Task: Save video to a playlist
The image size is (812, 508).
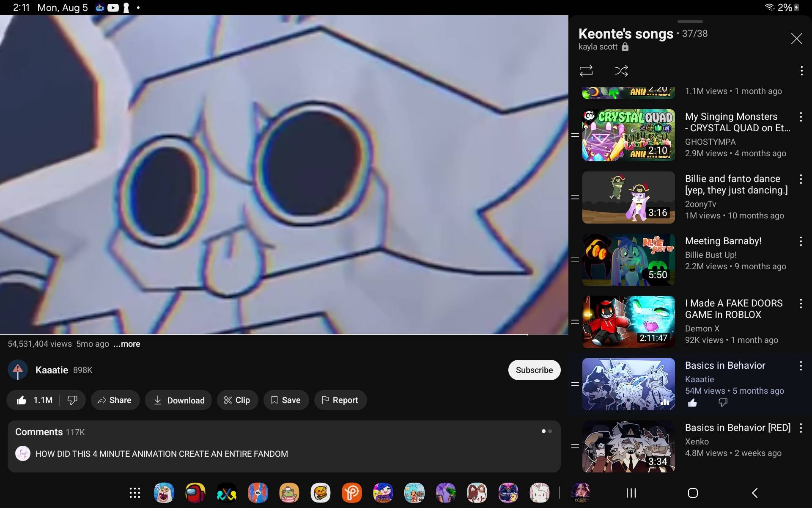Action: tap(286, 400)
